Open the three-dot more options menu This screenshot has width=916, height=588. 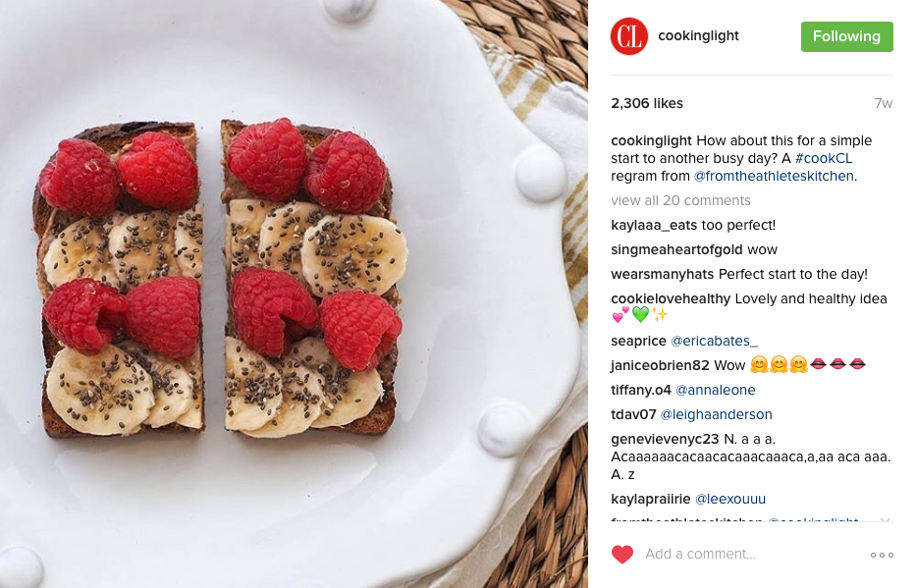(x=882, y=555)
